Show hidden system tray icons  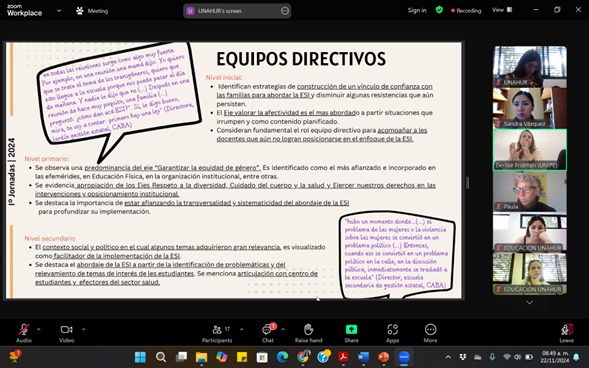(448, 357)
